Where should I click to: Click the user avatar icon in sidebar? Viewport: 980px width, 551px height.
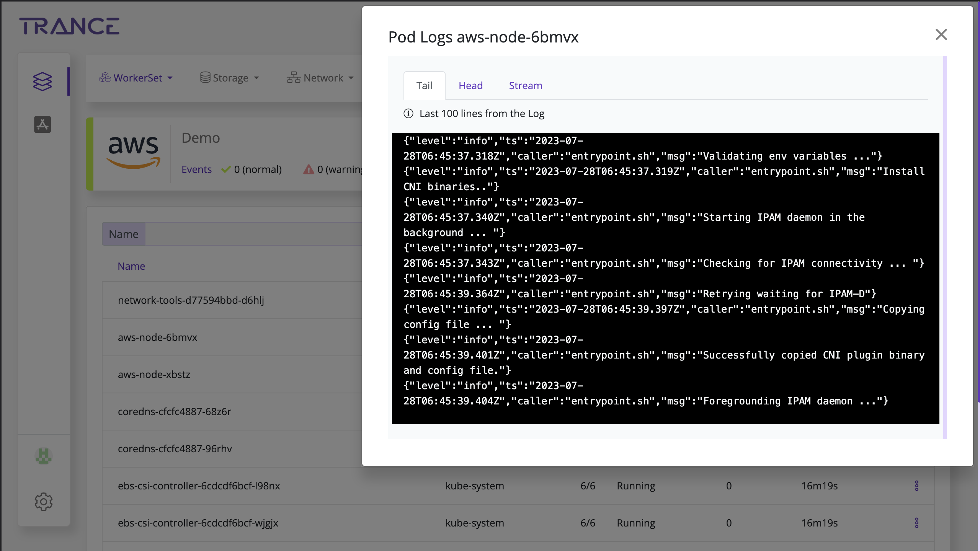(43, 456)
